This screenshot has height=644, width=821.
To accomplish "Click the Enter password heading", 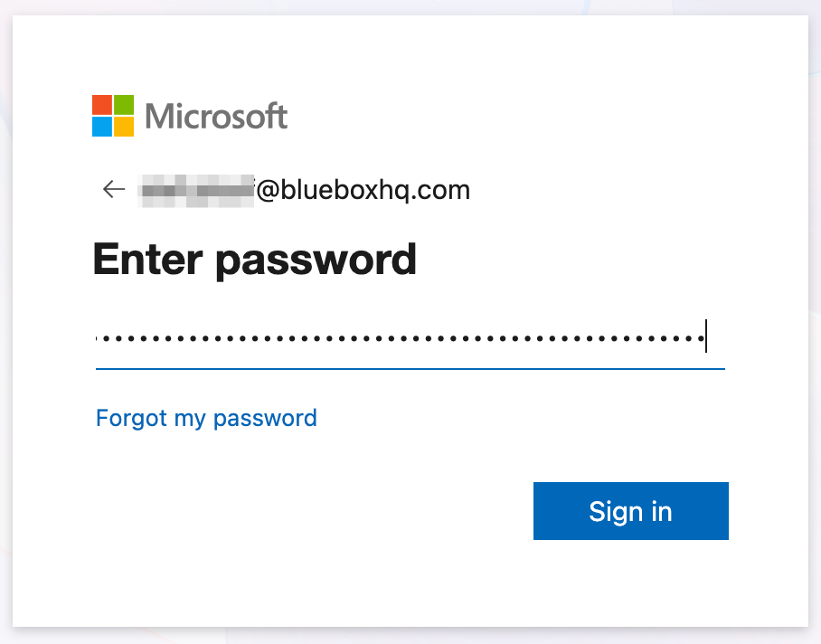I will [x=254, y=260].
